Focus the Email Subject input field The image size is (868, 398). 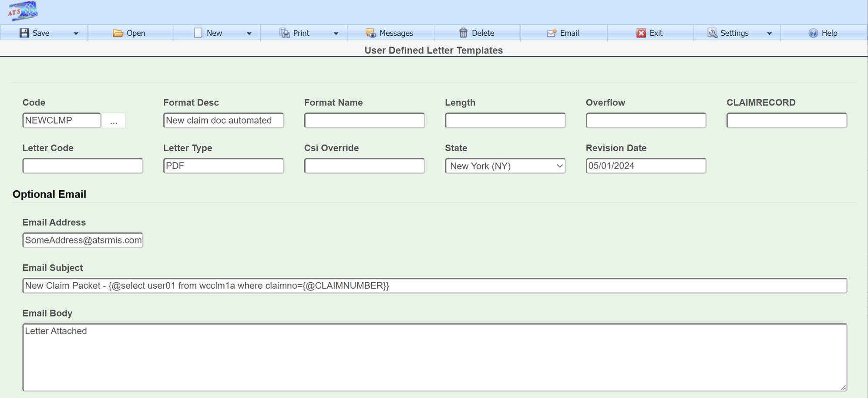[434, 286]
